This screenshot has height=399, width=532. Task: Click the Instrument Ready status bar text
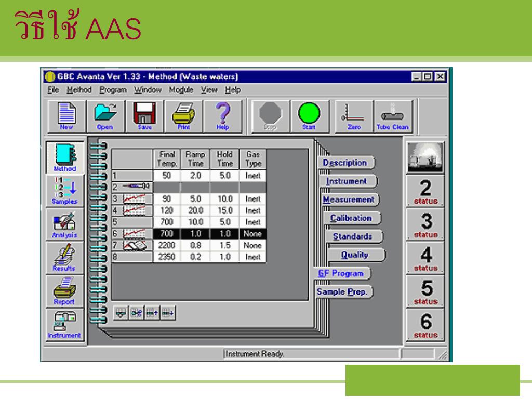[255, 354]
